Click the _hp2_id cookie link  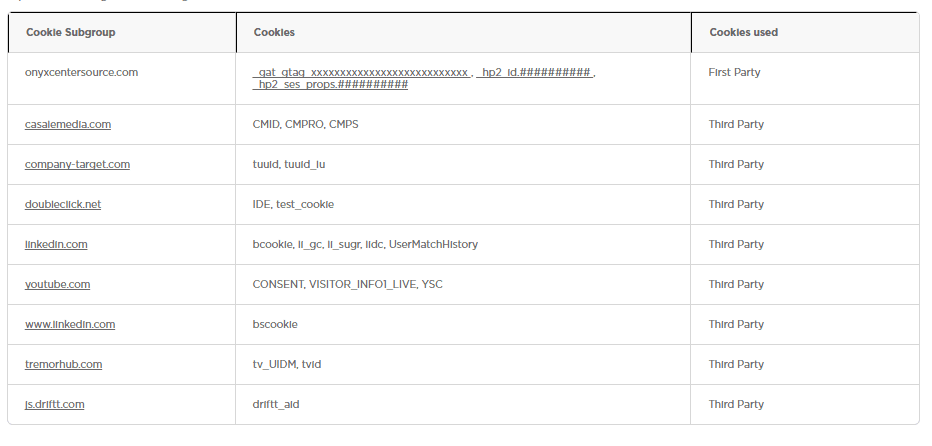tap(537, 73)
